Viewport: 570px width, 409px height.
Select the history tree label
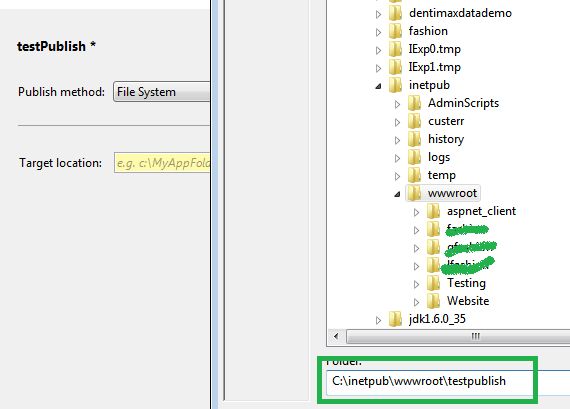(446, 139)
